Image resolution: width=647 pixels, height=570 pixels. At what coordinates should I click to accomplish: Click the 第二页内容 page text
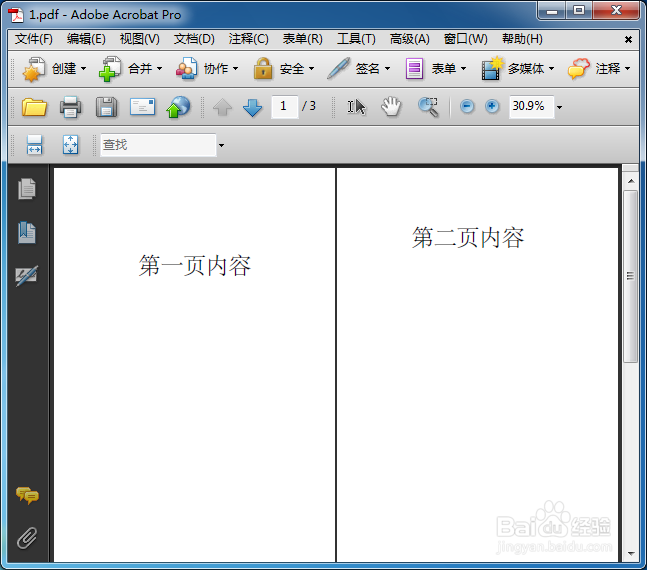(468, 237)
